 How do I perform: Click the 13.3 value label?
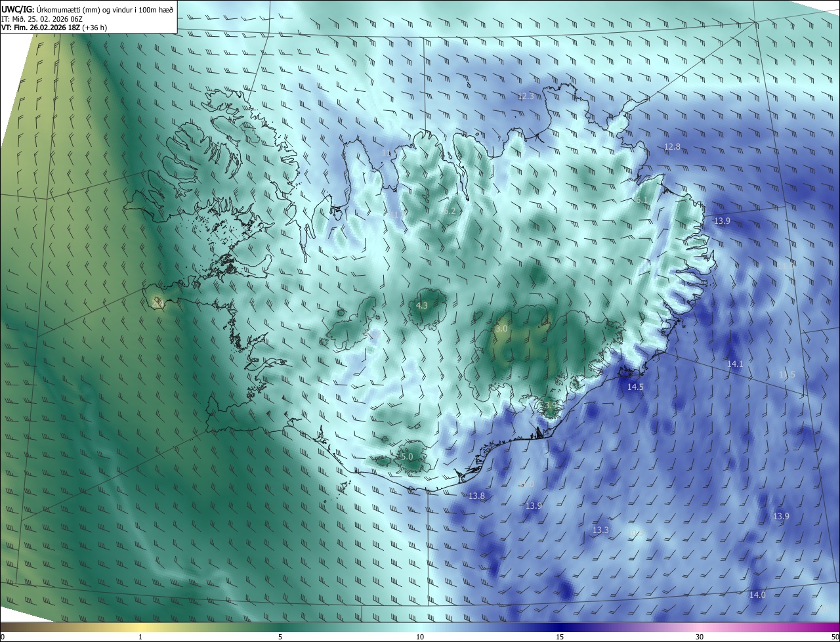(x=600, y=530)
